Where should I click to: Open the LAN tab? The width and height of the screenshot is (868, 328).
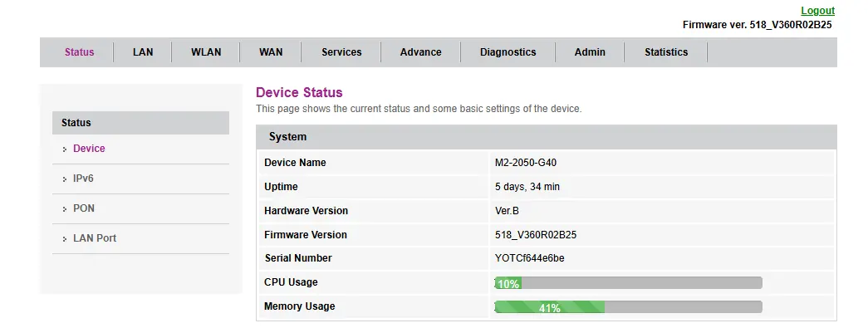143,52
